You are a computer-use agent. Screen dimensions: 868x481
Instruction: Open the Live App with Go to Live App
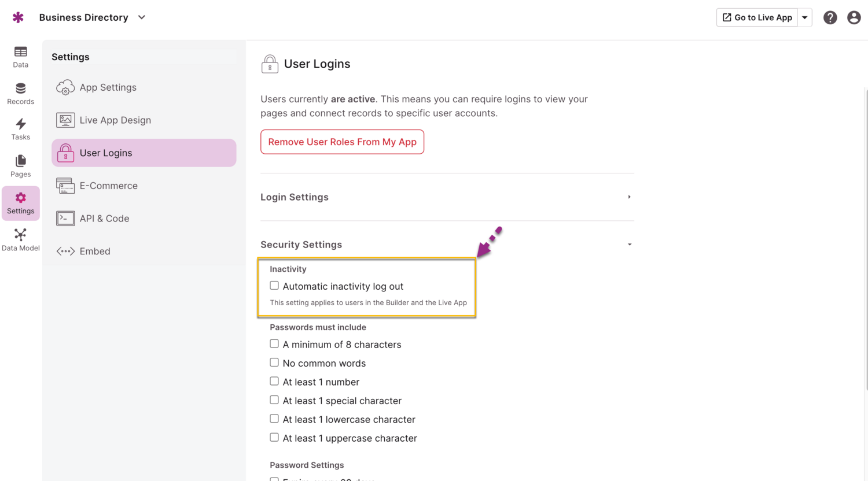[x=756, y=17]
